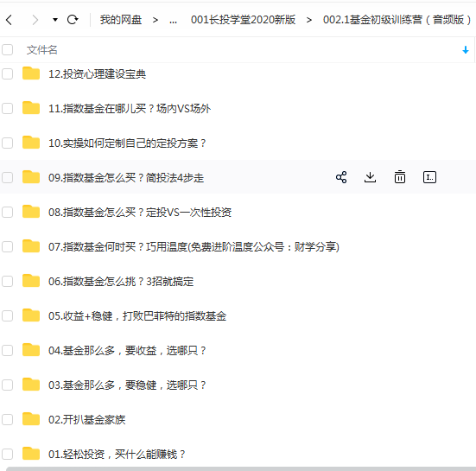The image size is (476, 471).
Task: Toggle sort order arrow beside 文件名
Action: (x=466, y=50)
